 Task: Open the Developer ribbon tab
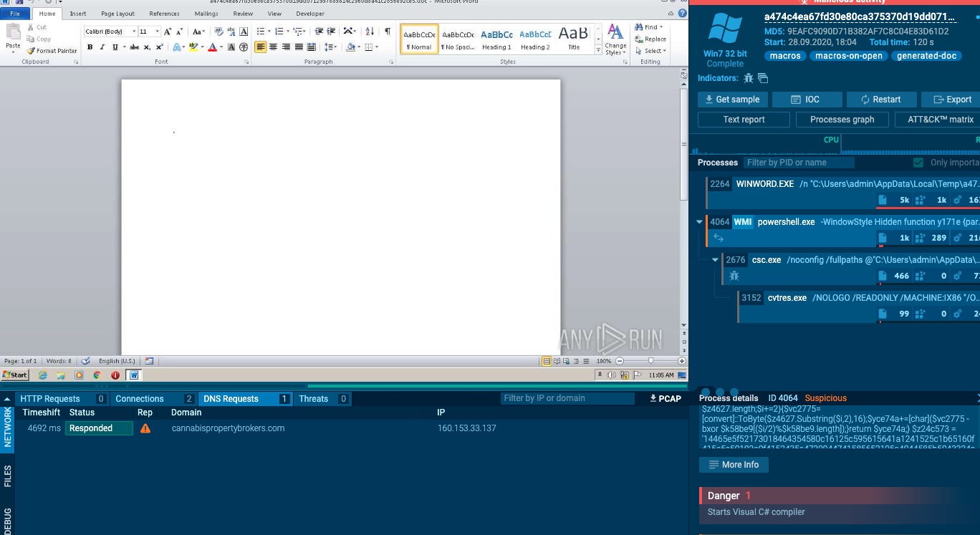pos(310,14)
